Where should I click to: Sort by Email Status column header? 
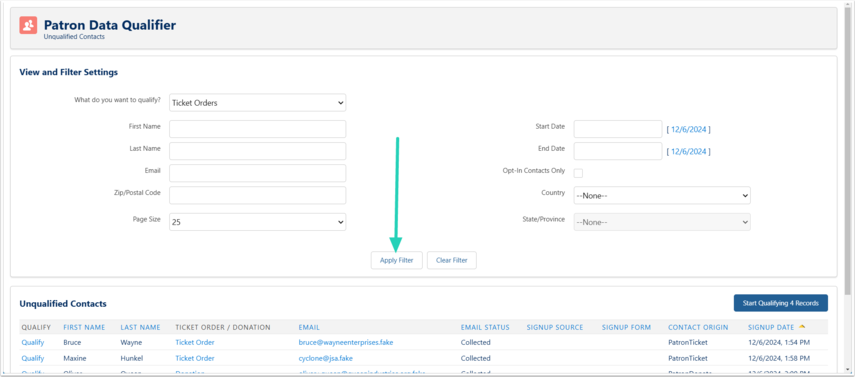pyautogui.click(x=485, y=327)
